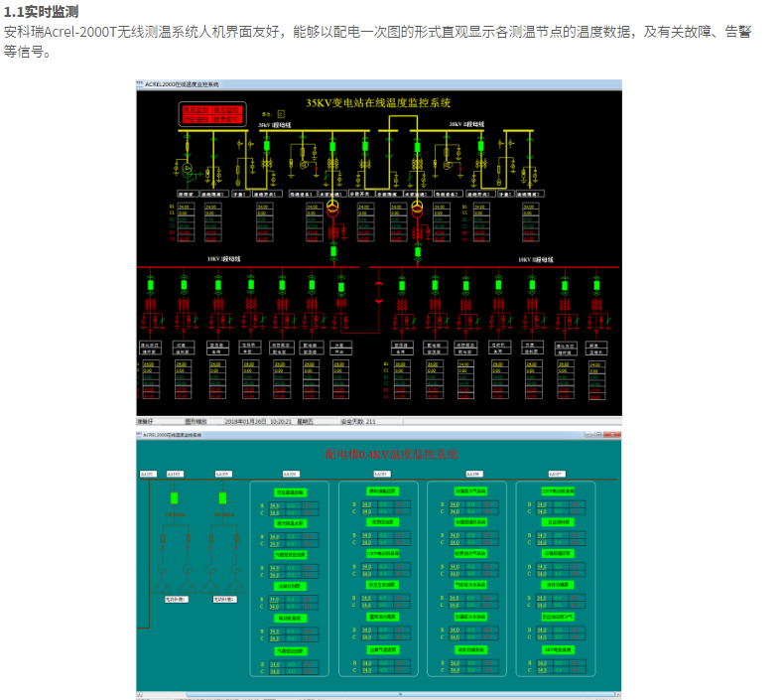Click the 安全天数: 211 status entry

pyautogui.click(x=358, y=422)
